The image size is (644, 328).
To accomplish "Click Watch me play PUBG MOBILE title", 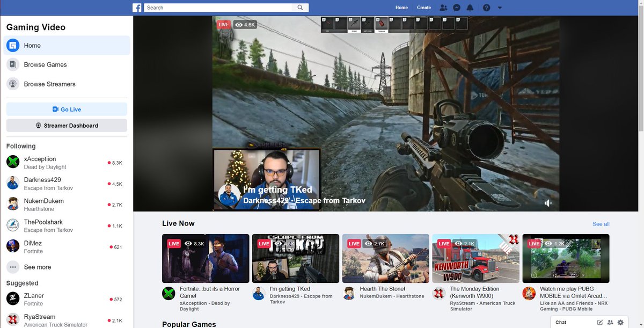I will [x=574, y=292].
